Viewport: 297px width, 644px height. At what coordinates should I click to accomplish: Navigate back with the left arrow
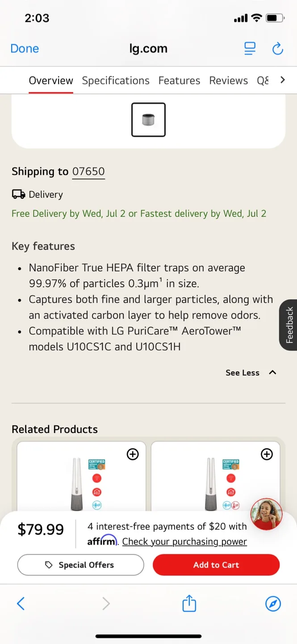pyautogui.click(x=21, y=603)
